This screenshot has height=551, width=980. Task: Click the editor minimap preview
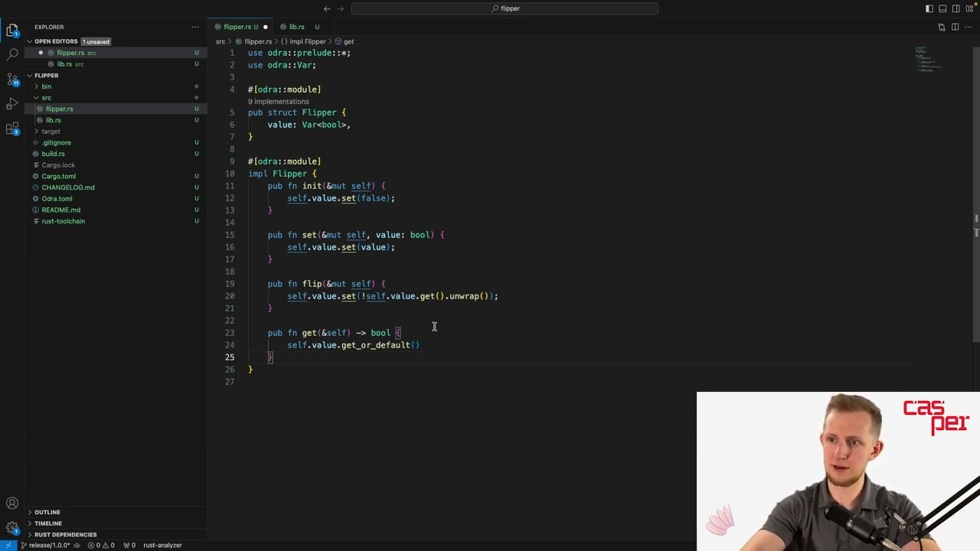(930, 60)
